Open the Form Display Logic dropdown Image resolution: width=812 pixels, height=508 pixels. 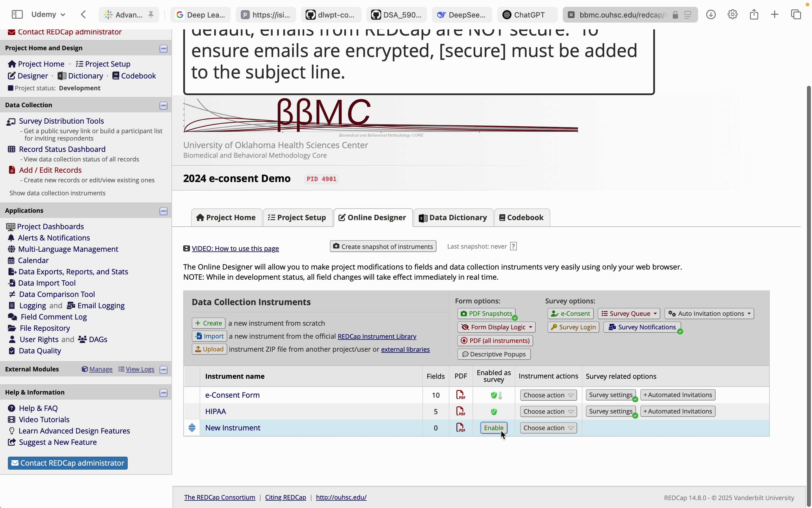(x=496, y=327)
